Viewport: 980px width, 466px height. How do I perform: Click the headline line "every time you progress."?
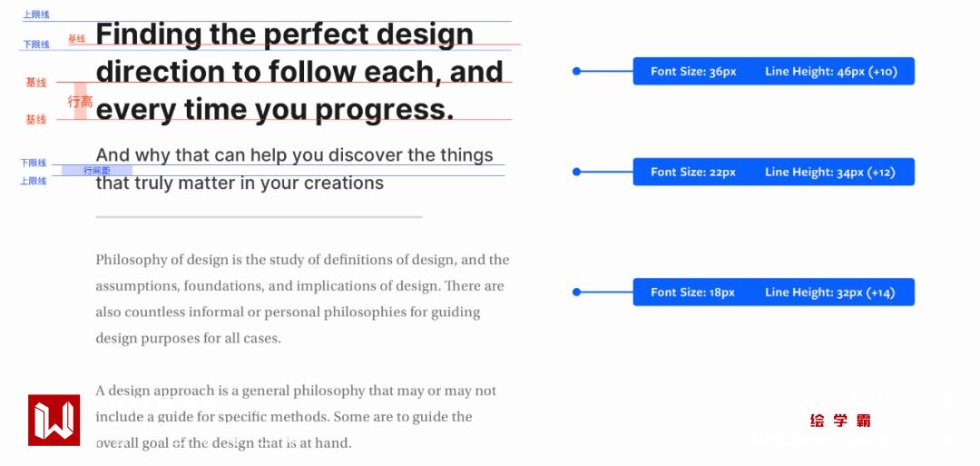pos(274,110)
